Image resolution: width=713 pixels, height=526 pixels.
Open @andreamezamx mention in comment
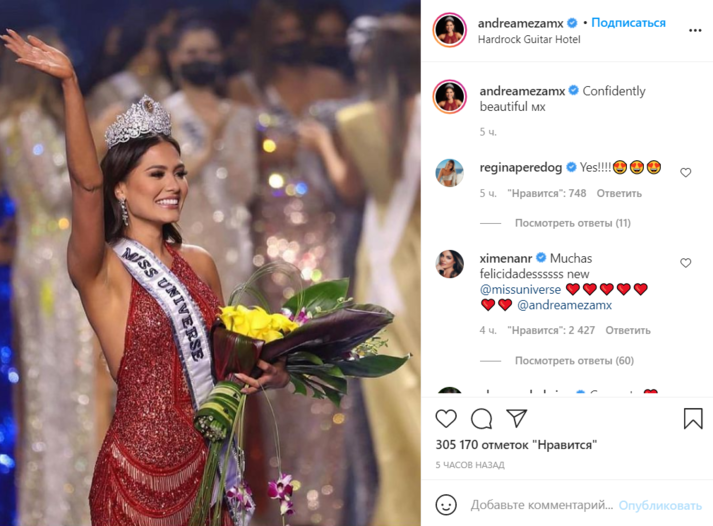click(564, 305)
